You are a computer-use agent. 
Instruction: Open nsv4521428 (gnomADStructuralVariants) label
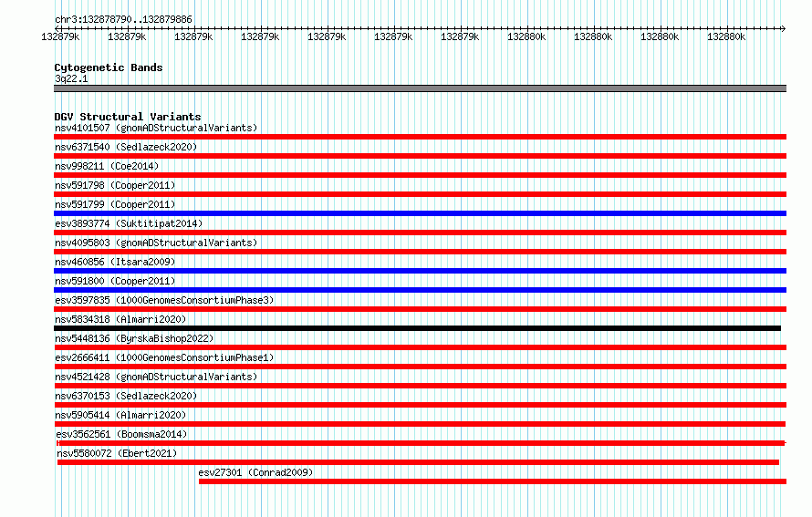[156, 377]
